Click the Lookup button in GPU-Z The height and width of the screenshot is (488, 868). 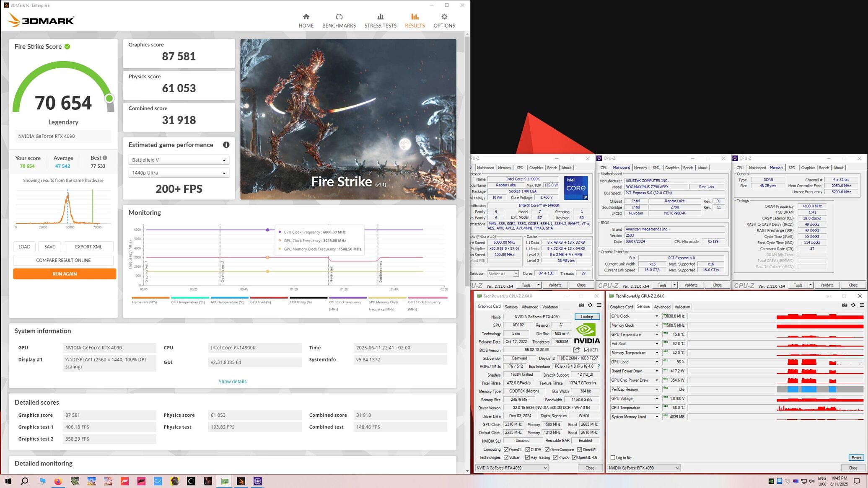[587, 317]
